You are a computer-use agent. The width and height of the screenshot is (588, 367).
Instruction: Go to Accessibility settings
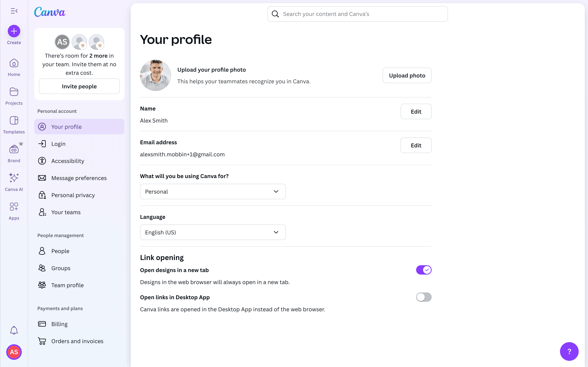pos(68,161)
